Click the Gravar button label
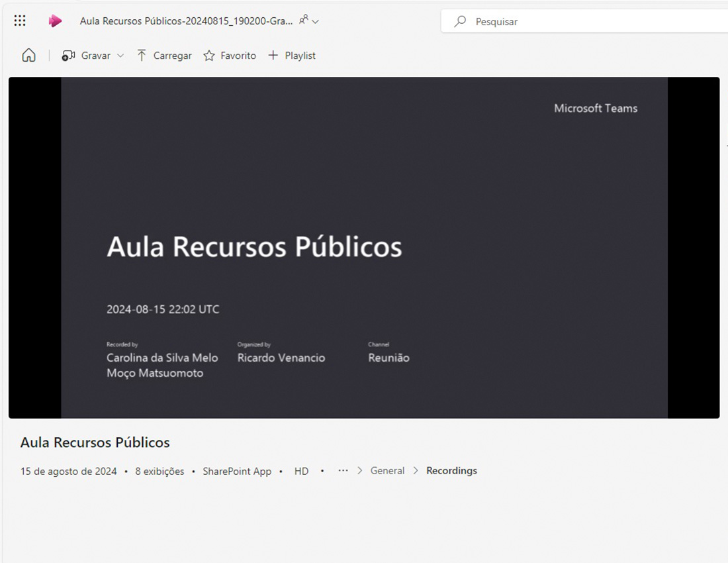The width and height of the screenshot is (728, 563). point(96,56)
